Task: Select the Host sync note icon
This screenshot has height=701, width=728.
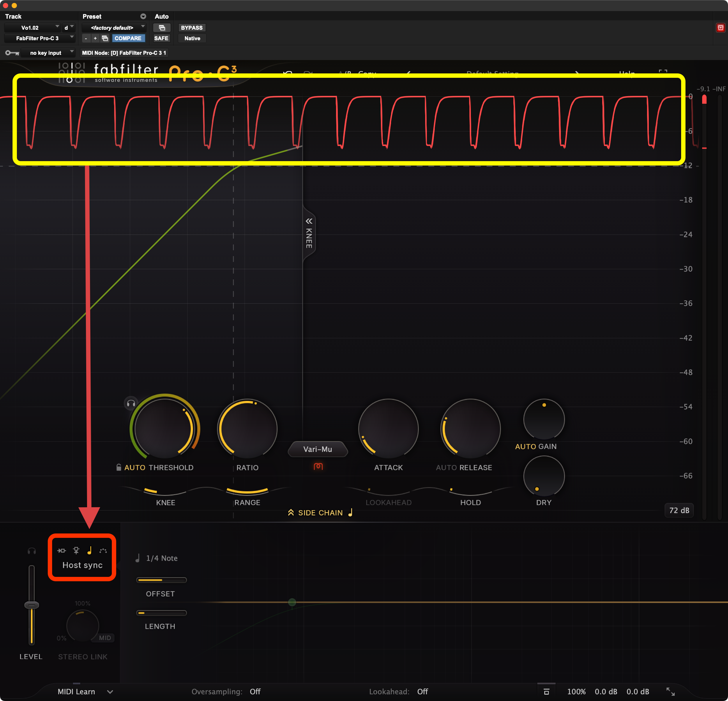Action: [x=89, y=550]
